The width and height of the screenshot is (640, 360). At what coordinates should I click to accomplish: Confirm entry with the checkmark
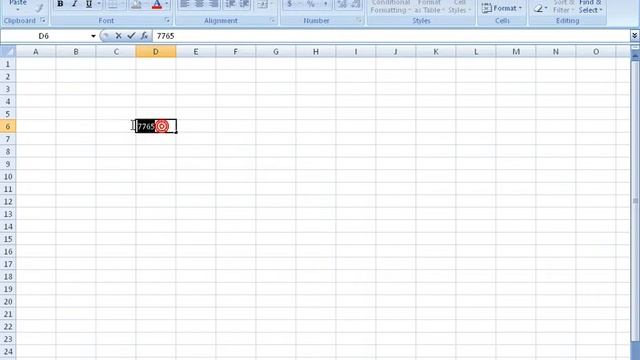pos(131,36)
